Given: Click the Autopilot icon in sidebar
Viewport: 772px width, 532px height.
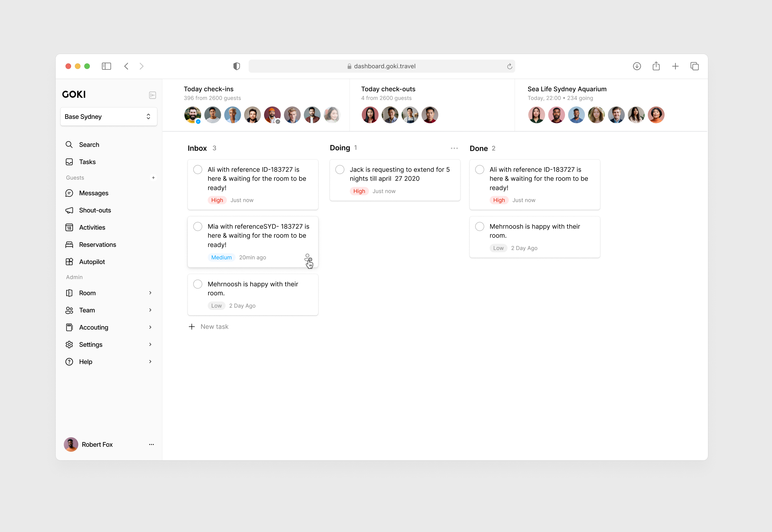Looking at the screenshot, I should [x=69, y=262].
